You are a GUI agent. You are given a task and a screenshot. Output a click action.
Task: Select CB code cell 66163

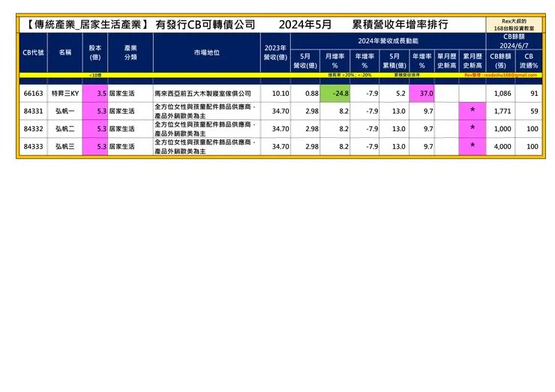[x=33, y=94]
